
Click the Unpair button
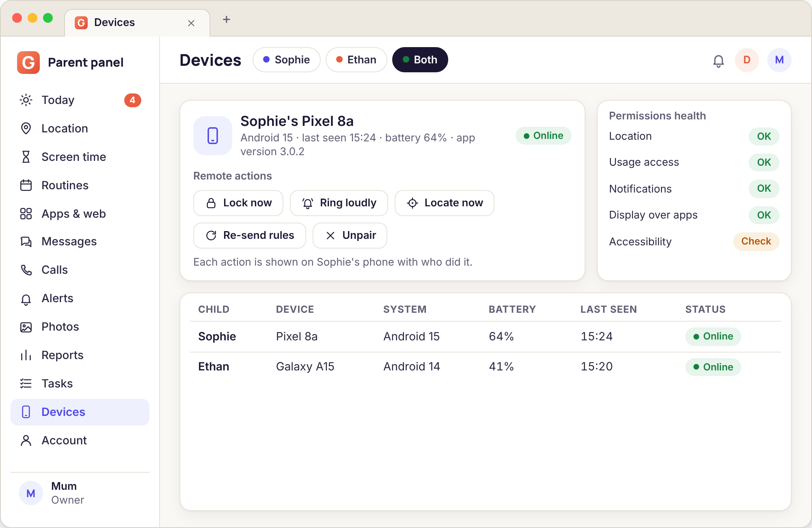[350, 236]
